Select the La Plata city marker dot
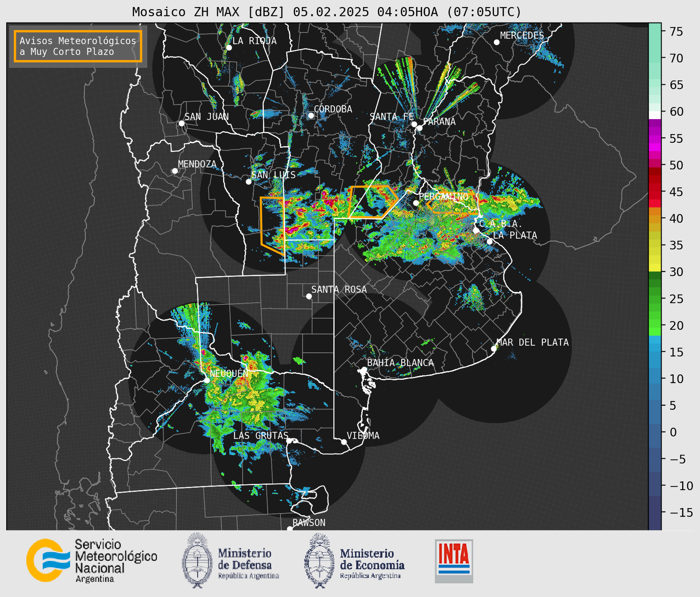 coord(490,242)
